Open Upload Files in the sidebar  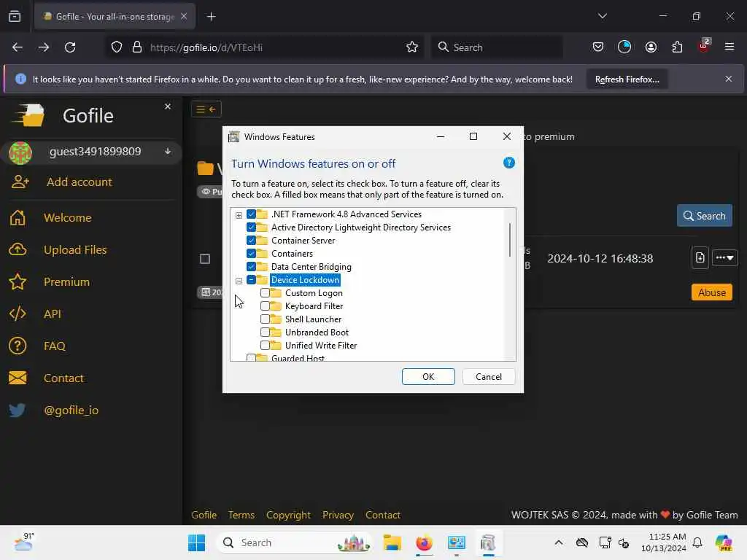point(75,249)
